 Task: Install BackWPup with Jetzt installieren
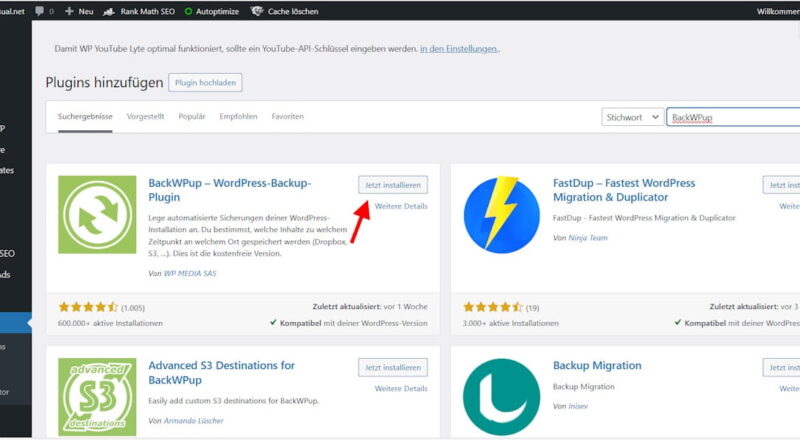393,185
